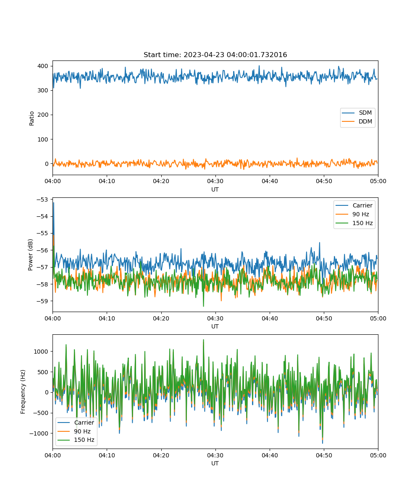Screen dimensions: 420x504
Task: Click the "04:40" tick under the Power plot
Action: 270,318
